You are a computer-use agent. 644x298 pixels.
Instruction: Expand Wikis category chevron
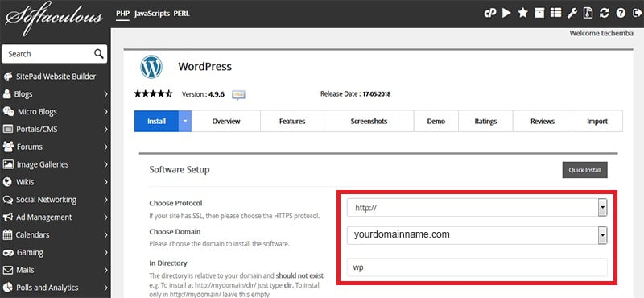coord(105,182)
